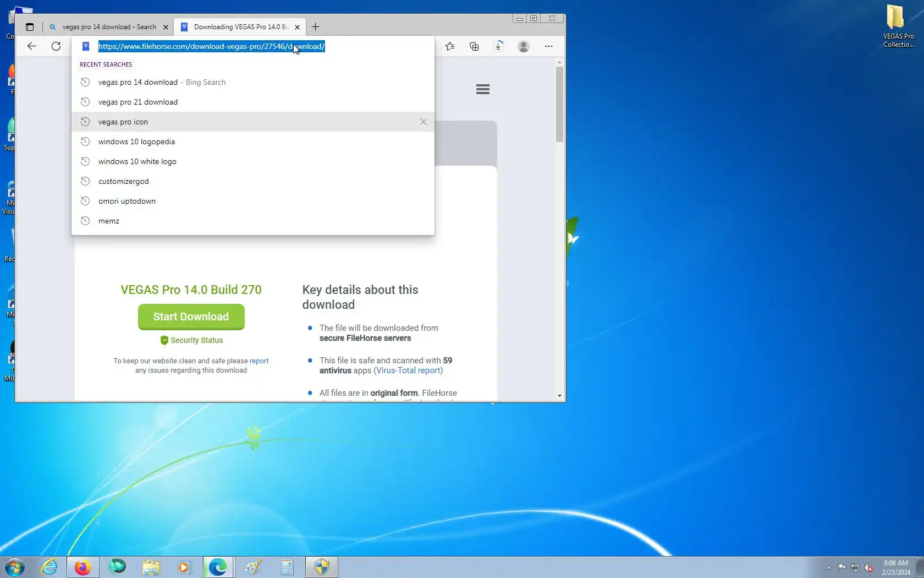Click the green Start Download button
The width and height of the screenshot is (924, 578).
click(191, 317)
